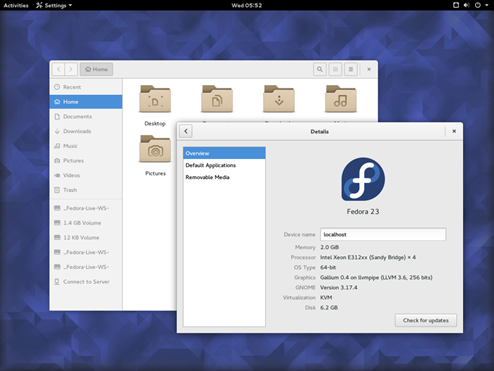The width and height of the screenshot is (494, 371).
Task: Open Pictures in Files sidebar
Action: pyautogui.click(x=86, y=160)
